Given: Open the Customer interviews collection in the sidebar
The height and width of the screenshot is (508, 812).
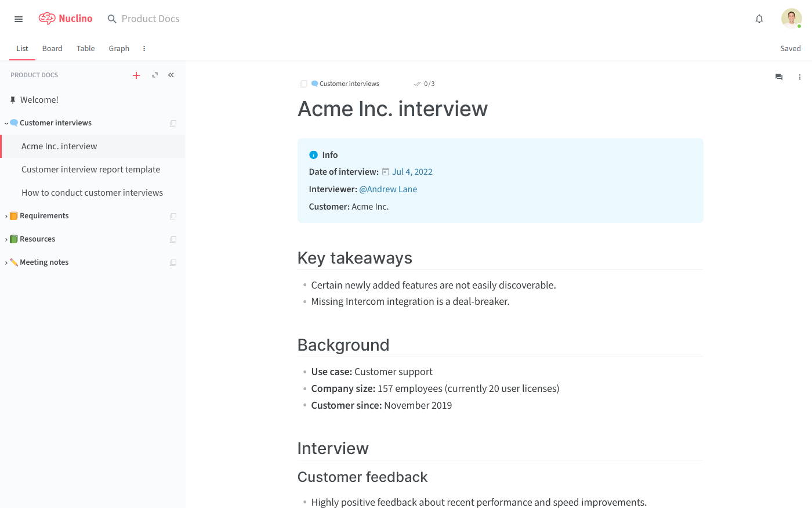Looking at the screenshot, I should pos(56,123).
